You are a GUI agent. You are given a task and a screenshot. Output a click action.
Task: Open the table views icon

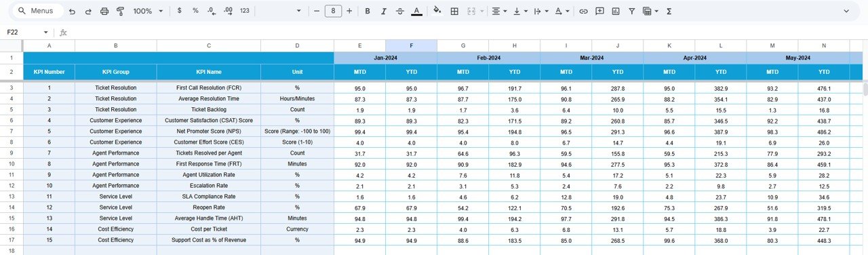[x=647, y=11]
